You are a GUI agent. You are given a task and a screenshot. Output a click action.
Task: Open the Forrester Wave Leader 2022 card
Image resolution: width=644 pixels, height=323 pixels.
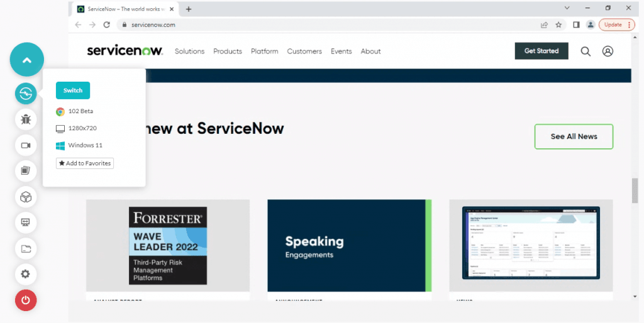(x=167, y=246)
